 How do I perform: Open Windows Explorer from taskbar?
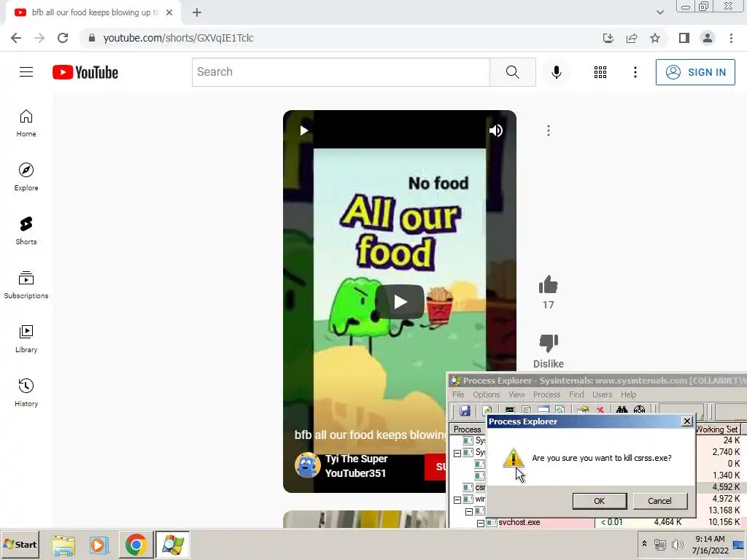pos(63,545)
